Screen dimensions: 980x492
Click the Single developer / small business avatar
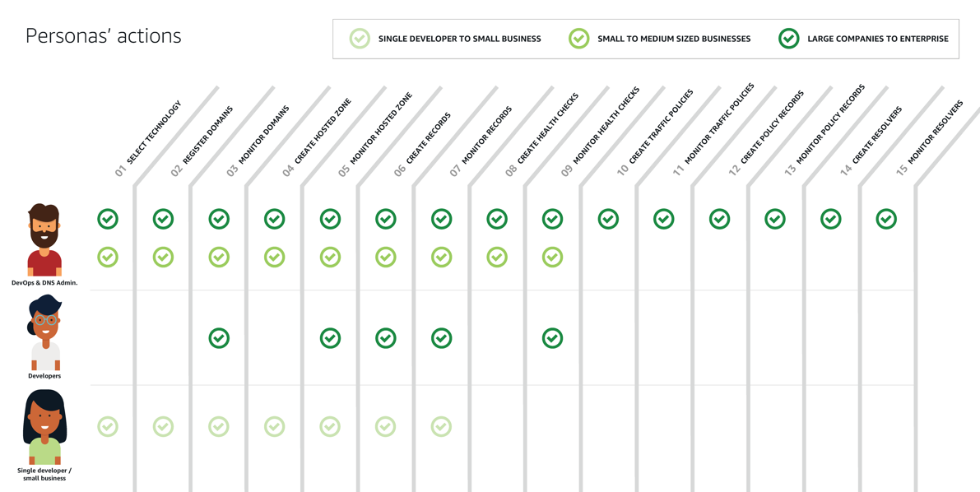(x=44, y=427)
